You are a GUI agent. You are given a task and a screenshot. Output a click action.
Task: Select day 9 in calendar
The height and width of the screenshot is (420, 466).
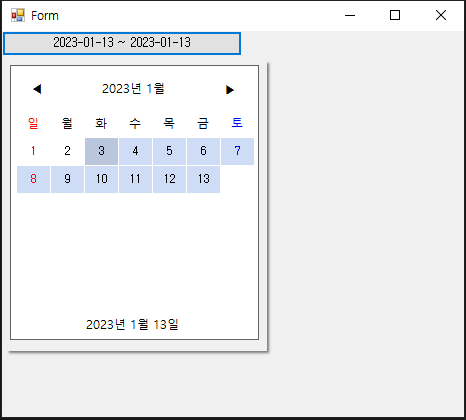(x=67, y=179)
